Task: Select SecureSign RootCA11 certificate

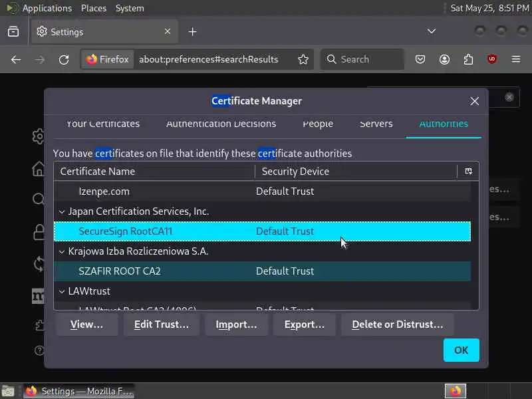Action: (262, 231)
